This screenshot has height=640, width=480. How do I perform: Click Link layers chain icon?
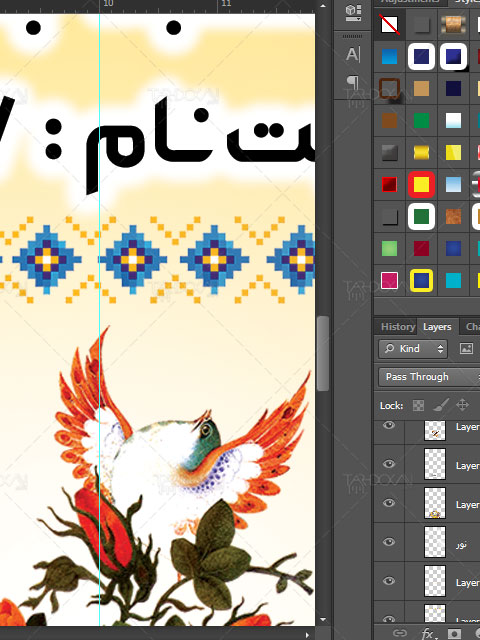[x=400, y=633]
